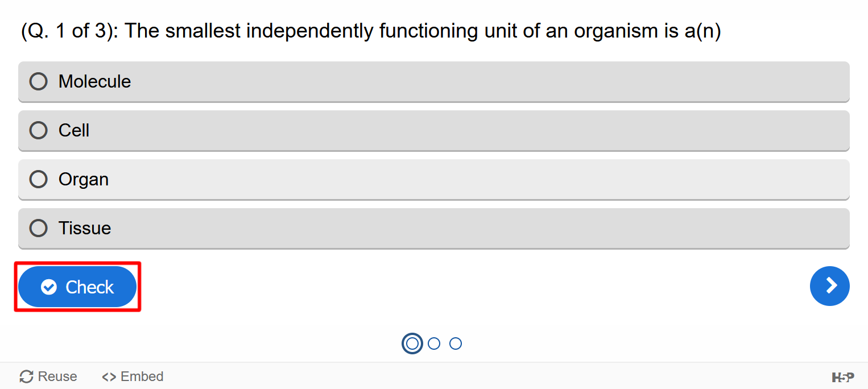Choose the Cell radio option
This screenshot has width=868, height=389.
38,130
